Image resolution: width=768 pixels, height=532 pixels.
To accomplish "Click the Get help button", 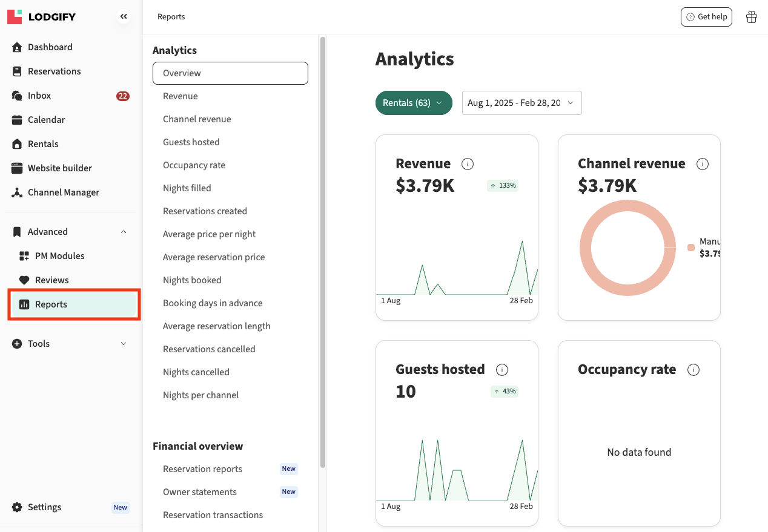I will pyautogui.click(x=706, y=17).
